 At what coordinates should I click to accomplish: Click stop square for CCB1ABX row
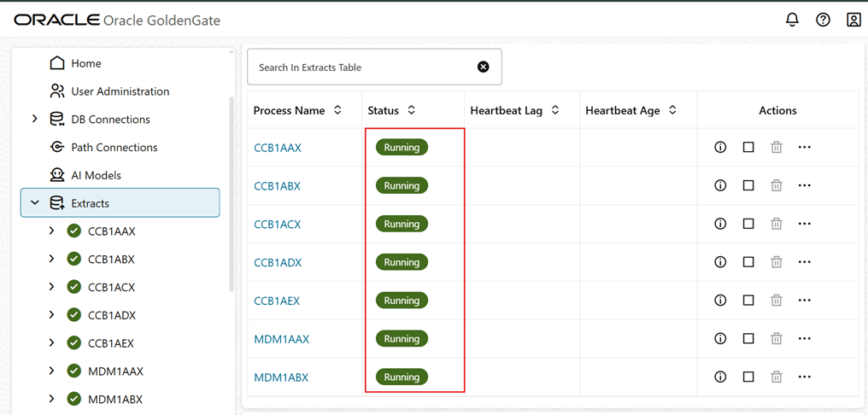(748, 185)
